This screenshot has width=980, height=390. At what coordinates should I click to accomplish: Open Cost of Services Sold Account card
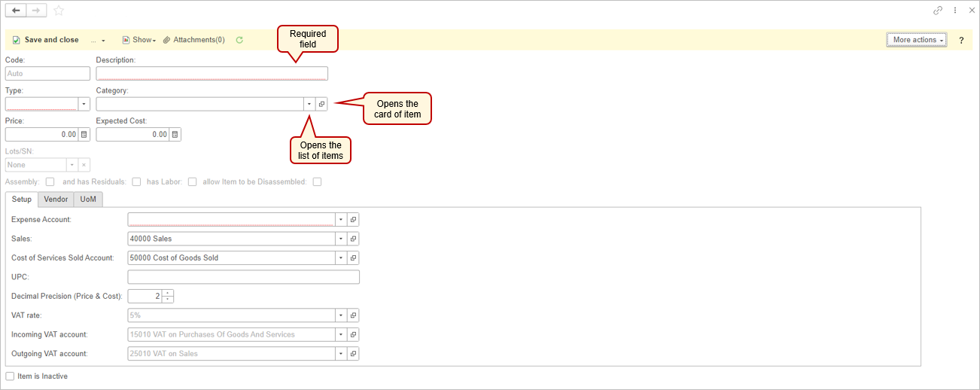point(353,257)
